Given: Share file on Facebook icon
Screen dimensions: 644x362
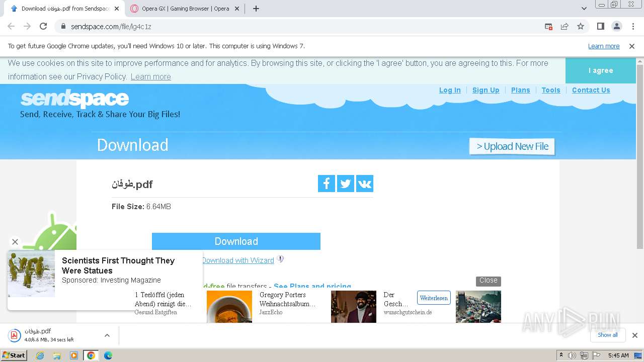Looking at the screenshot, I should point(327,184).
